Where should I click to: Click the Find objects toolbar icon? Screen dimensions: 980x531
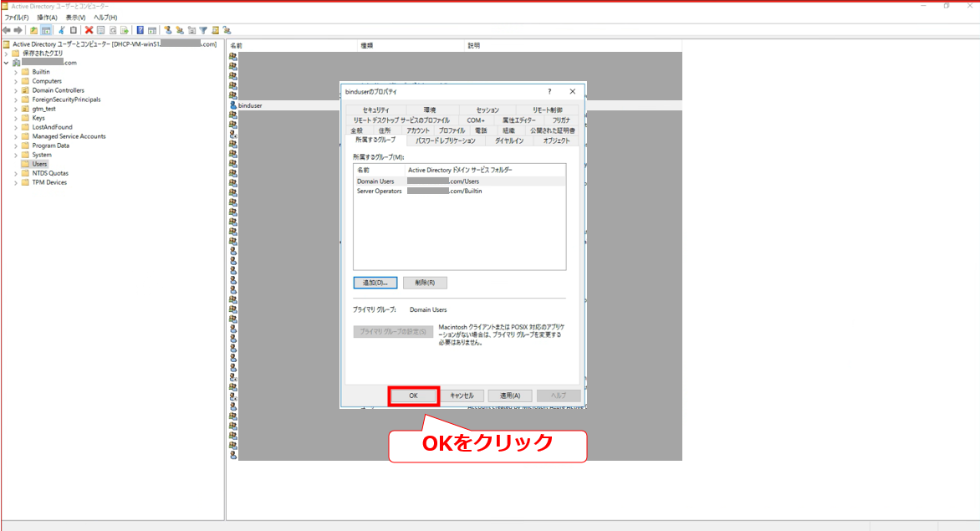pos(215,30)
